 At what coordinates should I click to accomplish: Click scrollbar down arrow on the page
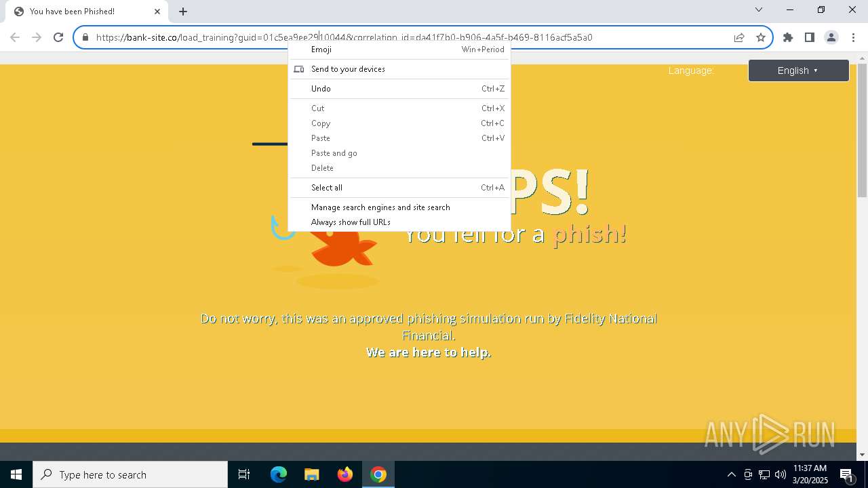pos(862,455)
